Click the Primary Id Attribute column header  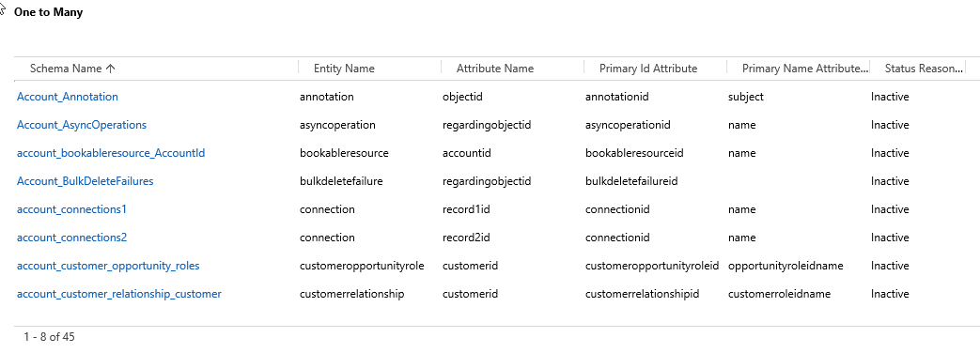(648, 69)
